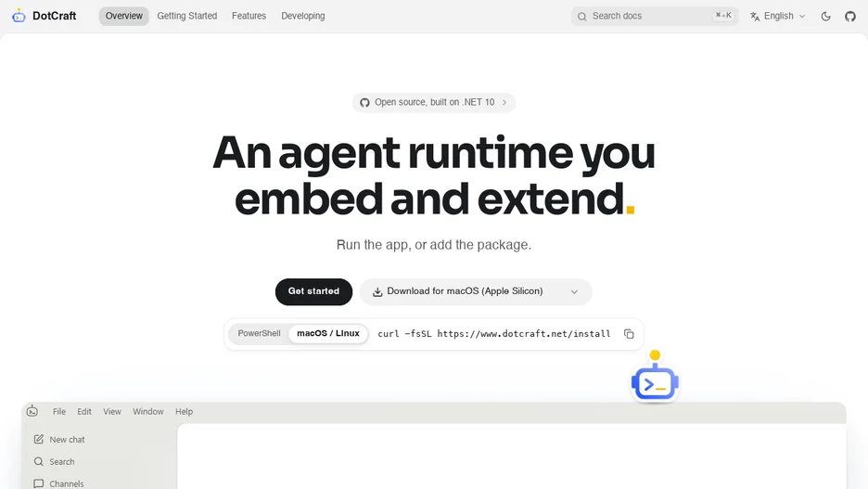Open the Edit menu in app preview

(84, 411)
